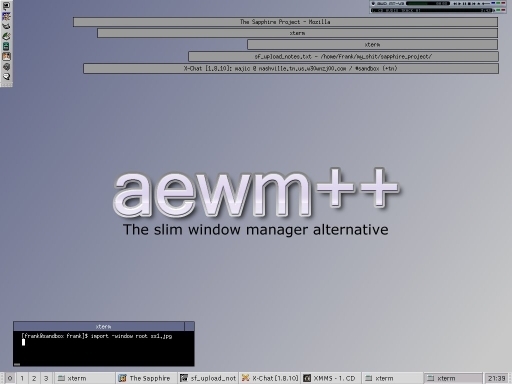Viewport: 512px width, 384px height.
Task: Click the X-Chat icon in taskbar
Action: [246, 378]
